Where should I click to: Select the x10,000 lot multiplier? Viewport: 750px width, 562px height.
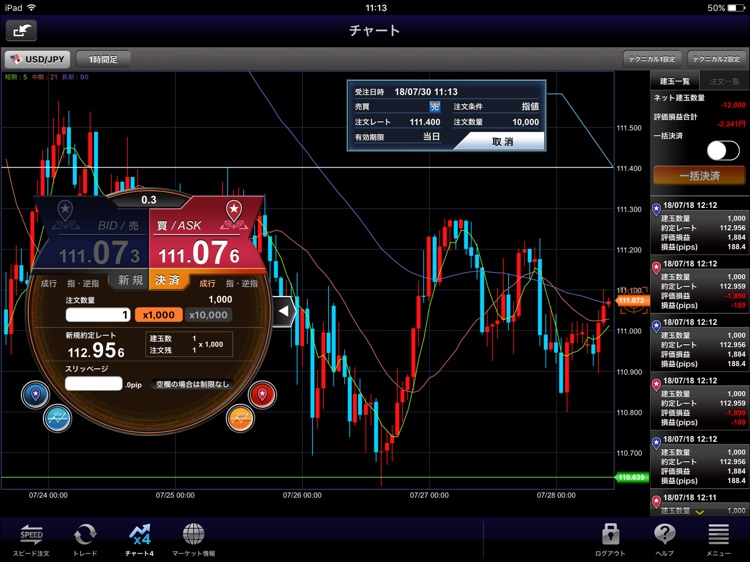[208, 315]
